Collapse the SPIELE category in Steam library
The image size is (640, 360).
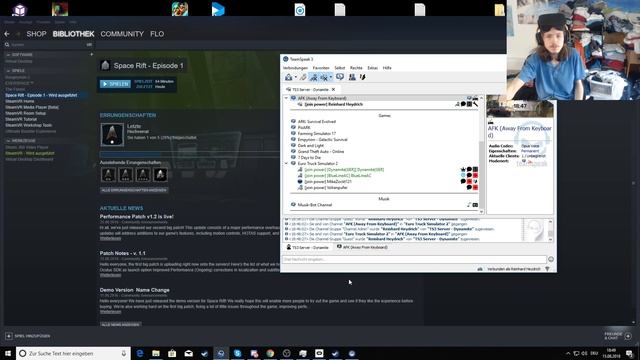click(x=8, y=71)
